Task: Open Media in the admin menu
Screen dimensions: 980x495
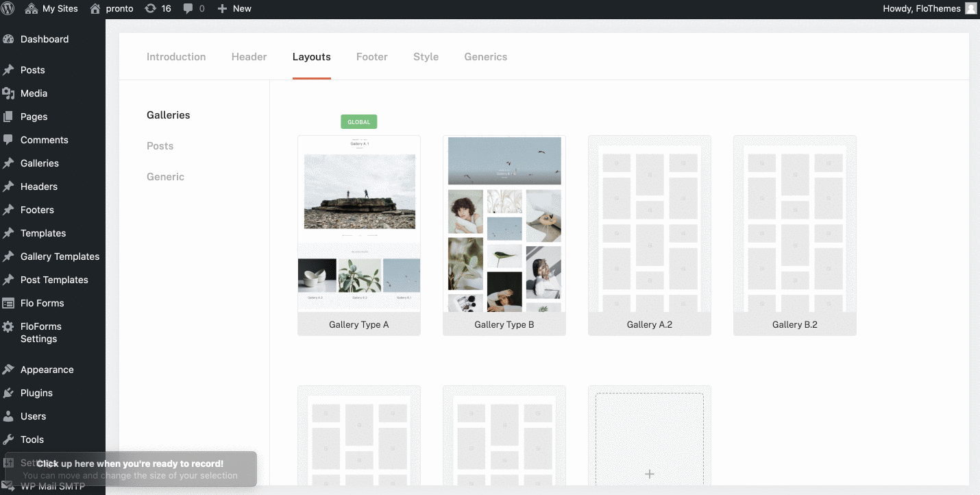Action: coord(34,93)
